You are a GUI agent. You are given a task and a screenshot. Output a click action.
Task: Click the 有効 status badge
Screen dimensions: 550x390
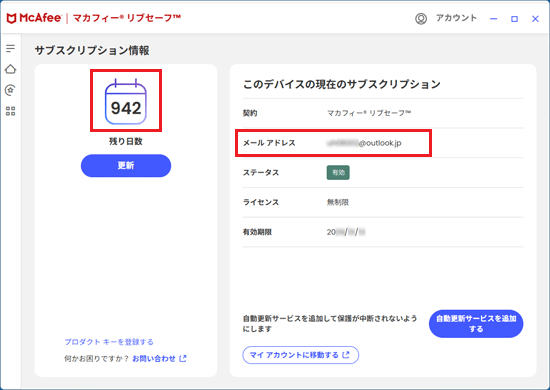(x=338, y=173)
